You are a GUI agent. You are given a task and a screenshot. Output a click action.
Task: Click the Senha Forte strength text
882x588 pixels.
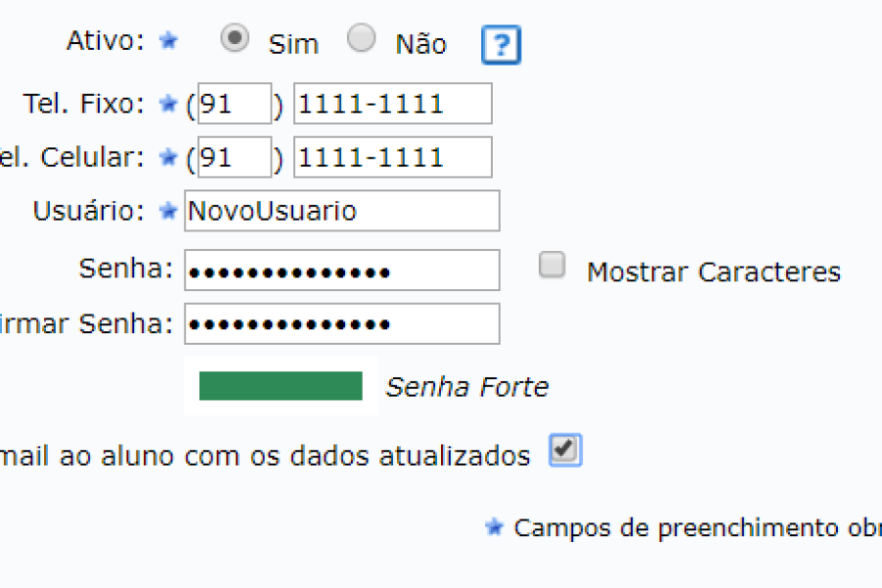(x=467, y=387)
